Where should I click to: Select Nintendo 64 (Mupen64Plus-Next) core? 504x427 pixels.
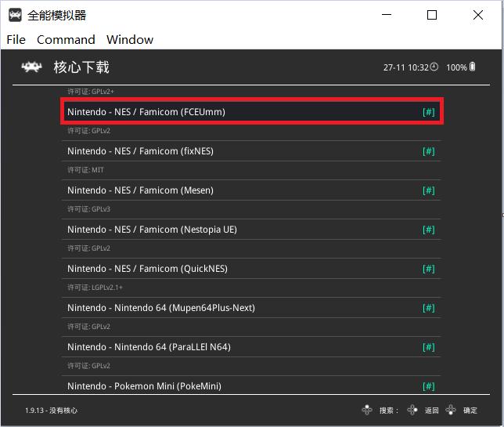[250, 308]
